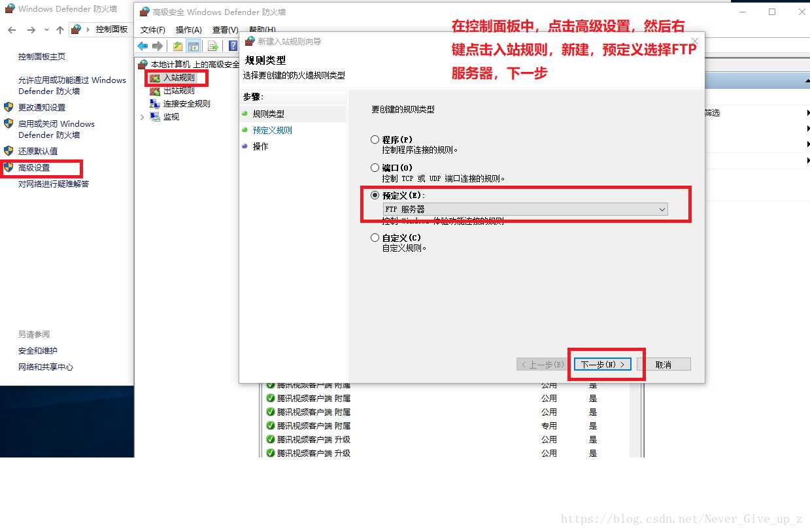Click the Windows Defender 防火墙 window title icon

click(x=10, y=8)
